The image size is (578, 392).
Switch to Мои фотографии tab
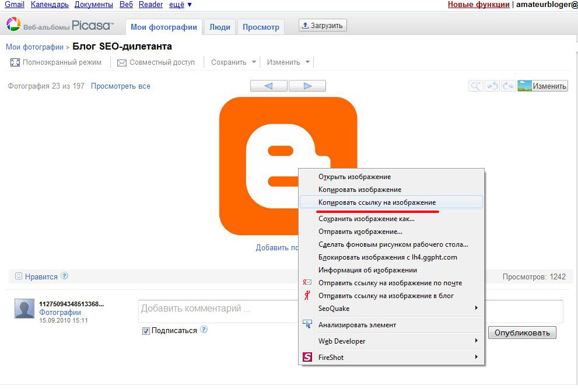[164, 27]
